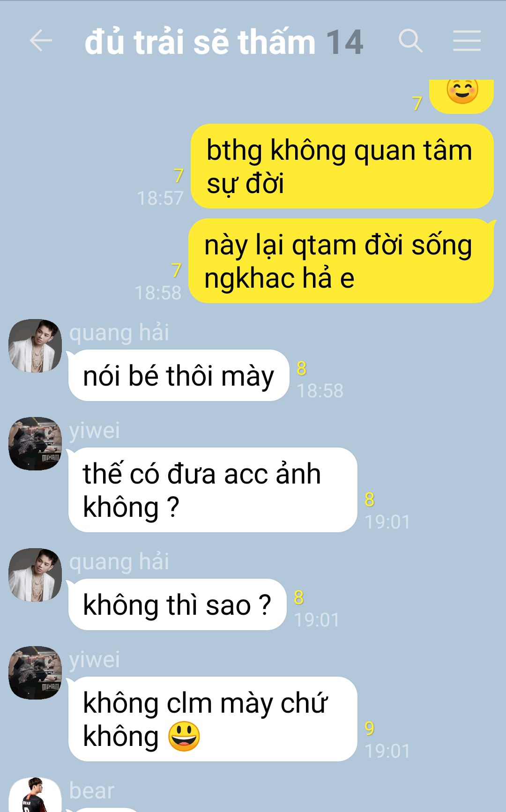Image resolution: width=506 pixels, height=812 pixels.
Task: Open the hamburger menu icon
Action: coord(467,41)
